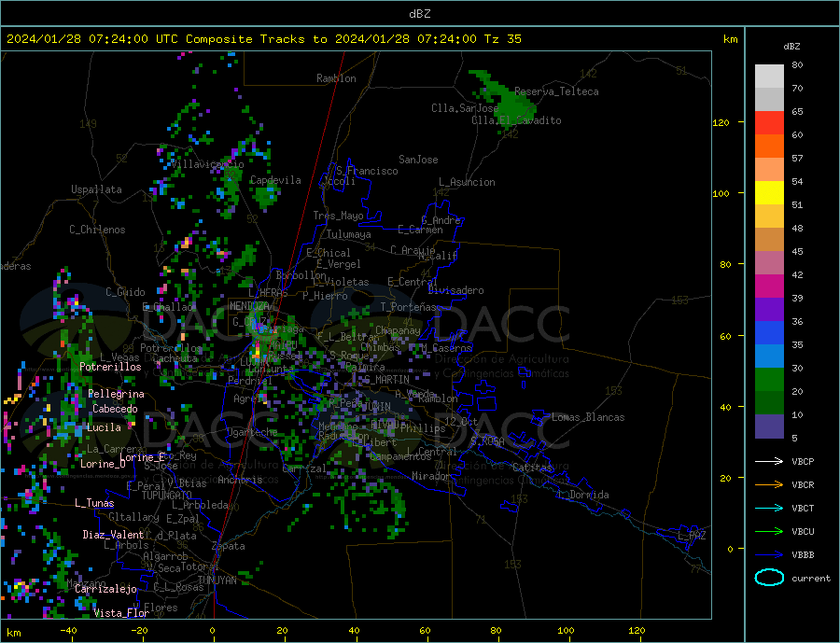
Task: Click the Phillips map label
Action: click(423, 428)
